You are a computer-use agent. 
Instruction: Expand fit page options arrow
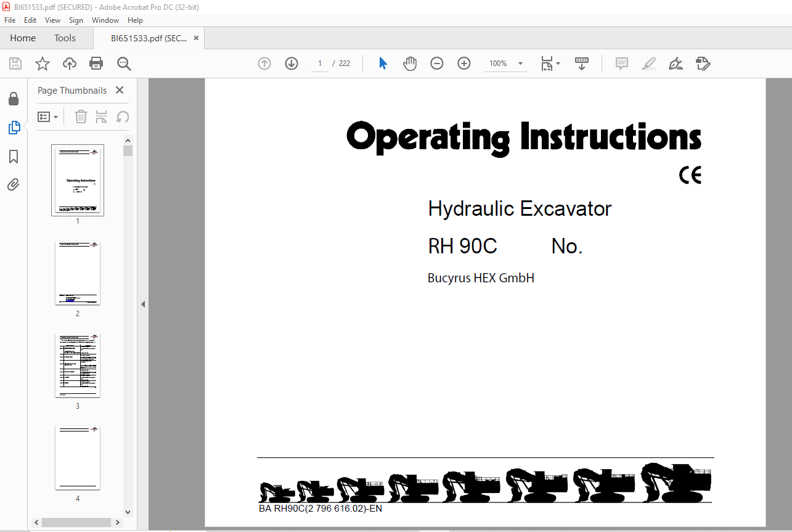[558, 63]
